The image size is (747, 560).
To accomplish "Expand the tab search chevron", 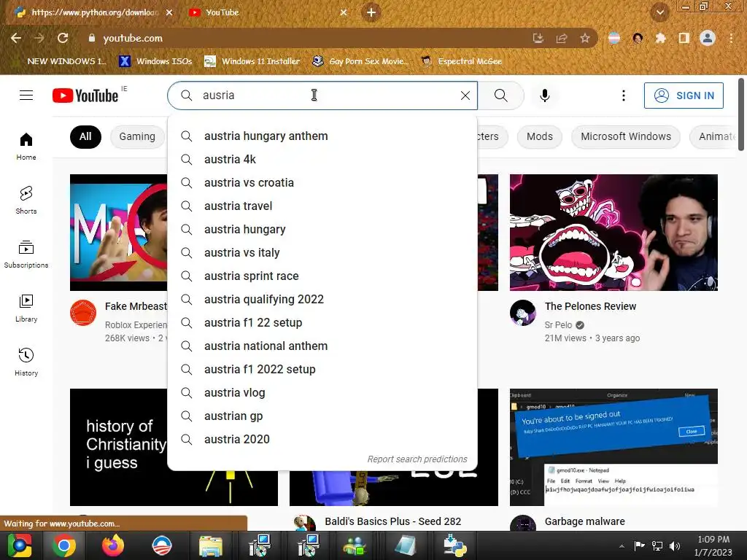I will (659, 12).
